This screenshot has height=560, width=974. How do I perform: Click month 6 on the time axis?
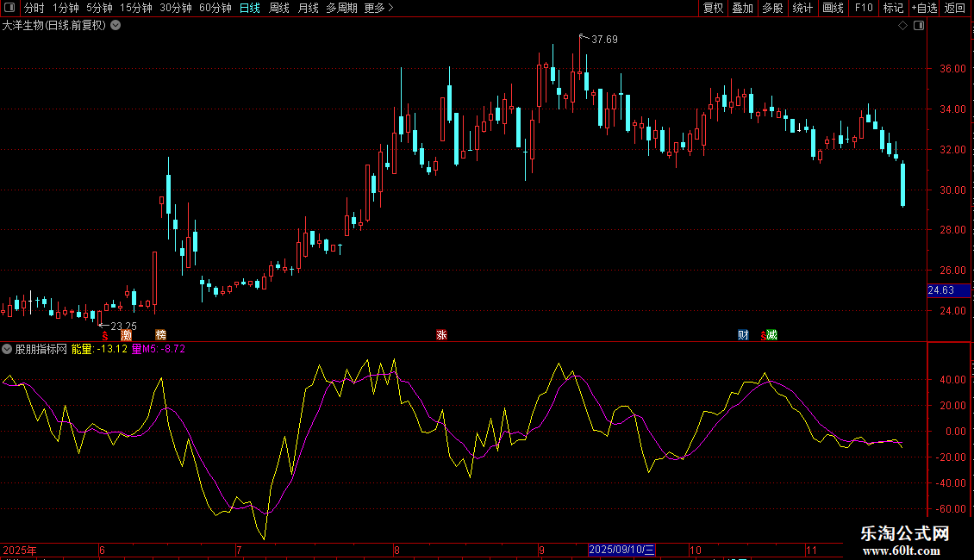(x=102, y=550)
